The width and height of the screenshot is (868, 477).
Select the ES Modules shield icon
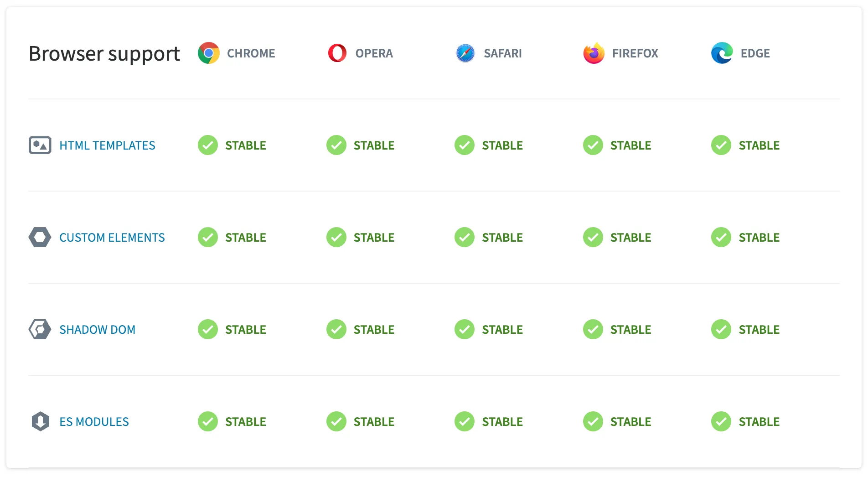[40, 421]
